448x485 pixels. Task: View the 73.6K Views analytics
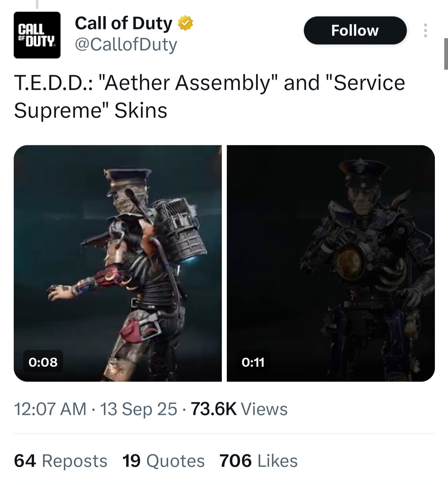tap(239, 409)
